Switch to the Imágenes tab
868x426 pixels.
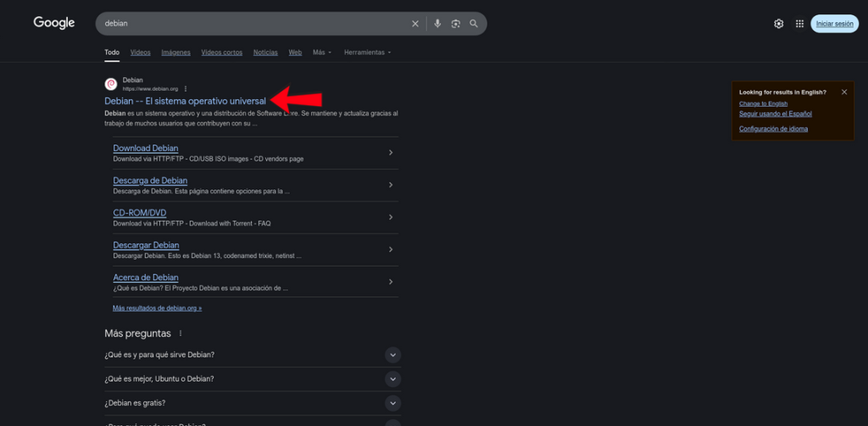[175, 53]
